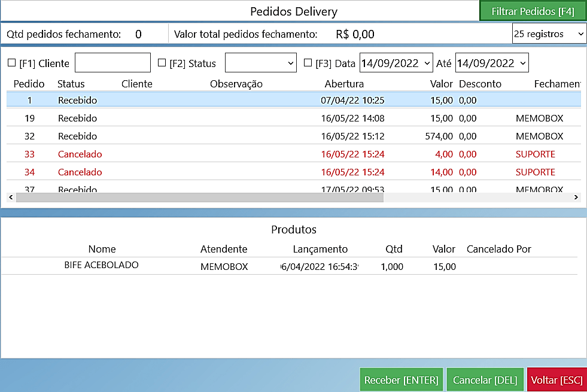Enable the [F1] Cliente filter checkbox
Image resolution: width=587 pixels, height=392 pixels.
11,63
